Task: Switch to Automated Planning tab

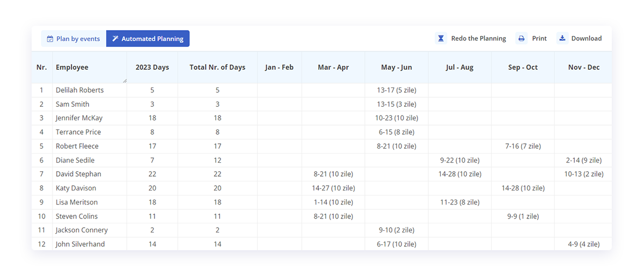Action: pyautogui.click(x=148, y=39)
